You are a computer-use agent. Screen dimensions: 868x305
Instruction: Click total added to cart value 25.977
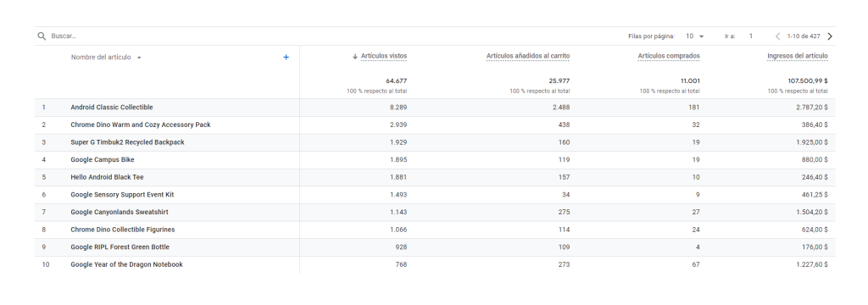click(559, 80)
